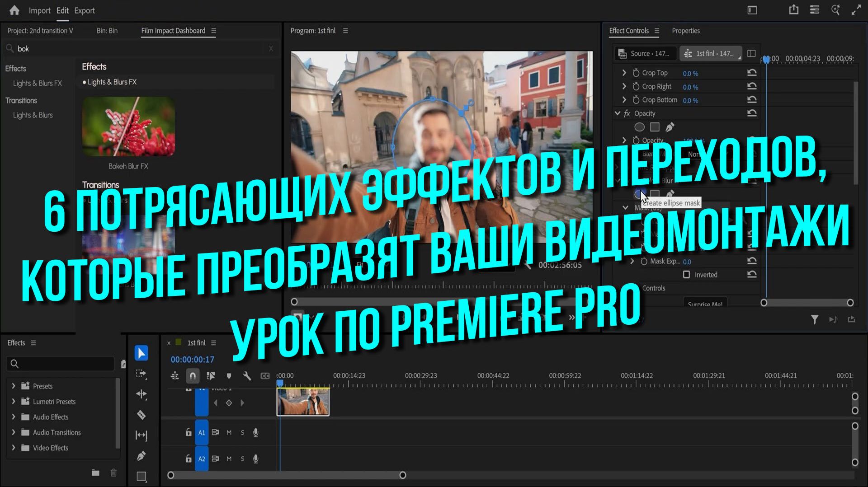Switch to the Properties tab

coord(686,30)
